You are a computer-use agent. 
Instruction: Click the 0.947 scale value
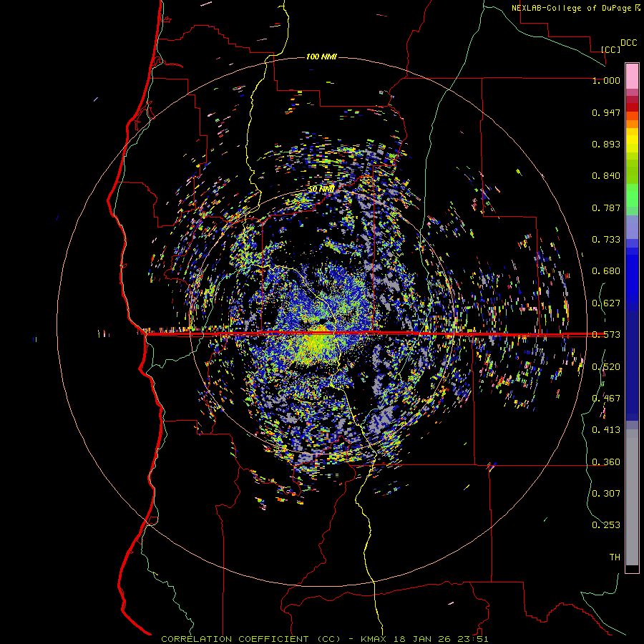606,112
